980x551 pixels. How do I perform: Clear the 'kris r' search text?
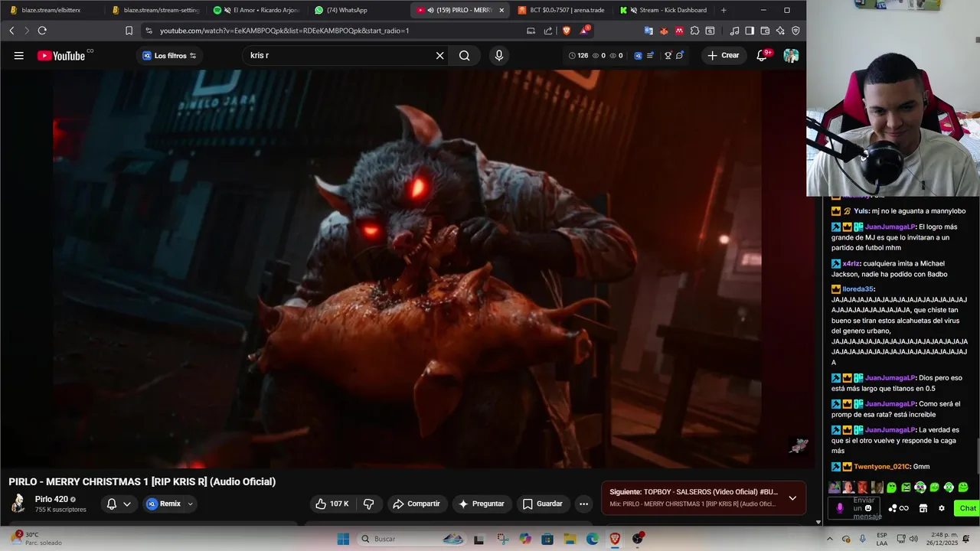[x=439, y=55]
